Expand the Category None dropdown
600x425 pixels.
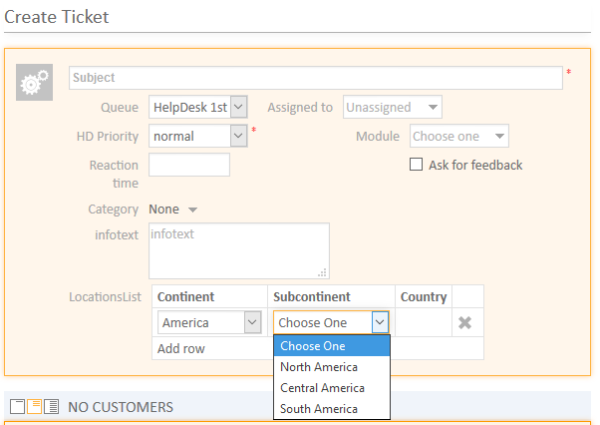coord(173,209)
